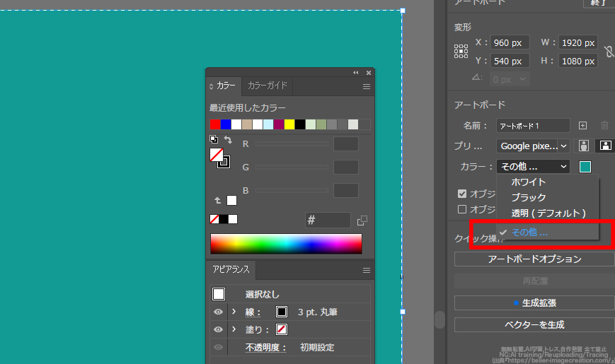615x364 pixels.
Task: Select 透明 (デフォルト) in color list
Action: coord(548,213)
